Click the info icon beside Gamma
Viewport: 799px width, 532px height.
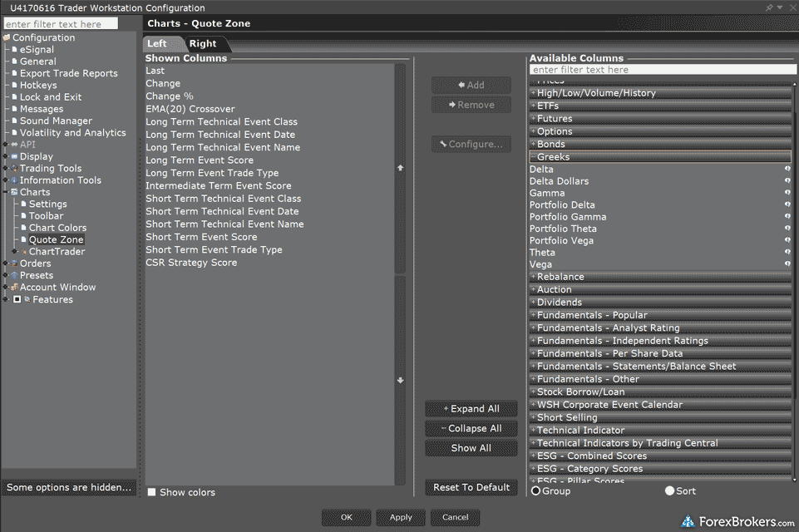click(x=787, y=193)
